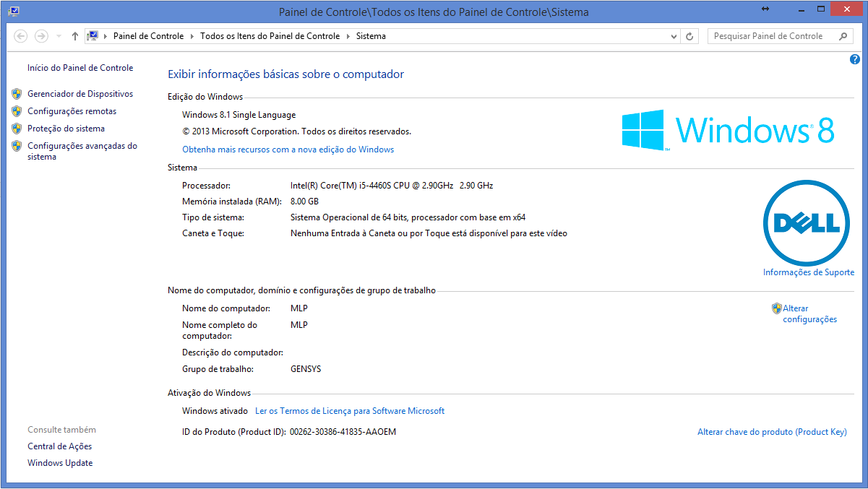Click the search magnifier icon

pos(843,36)
